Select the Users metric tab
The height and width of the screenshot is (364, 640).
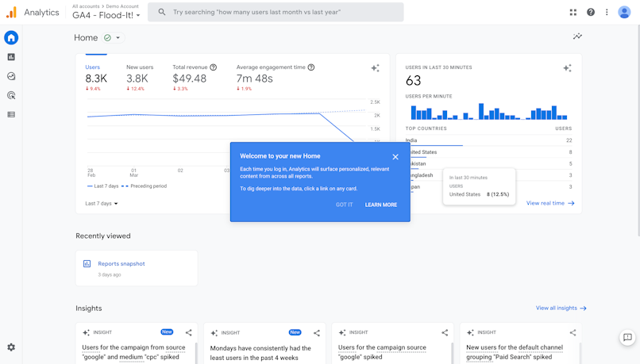[x=96, y=78]
